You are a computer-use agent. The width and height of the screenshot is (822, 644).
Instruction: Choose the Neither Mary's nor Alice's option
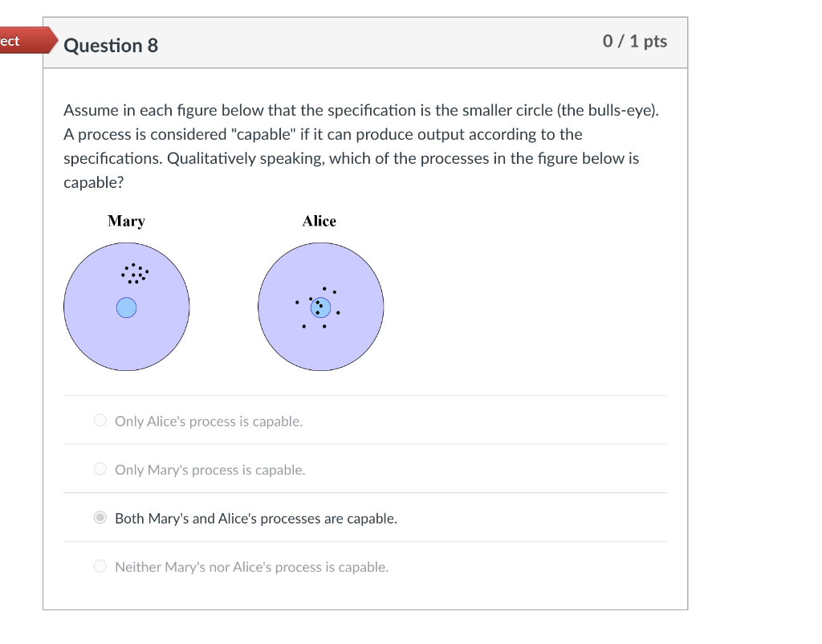point(100,565)
